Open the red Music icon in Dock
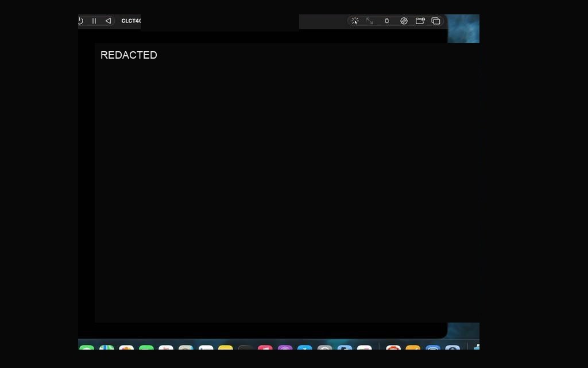 (x=265, y=347)
